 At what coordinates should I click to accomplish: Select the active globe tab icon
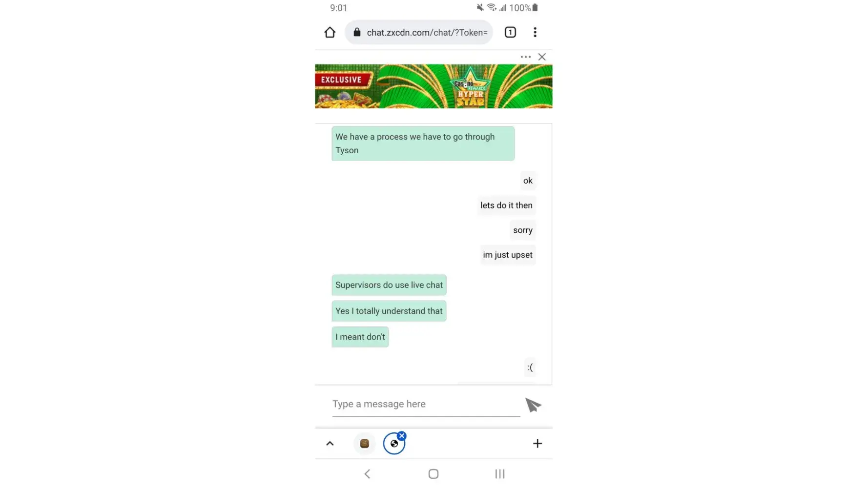pyautogui.click(x=393, y=444)
